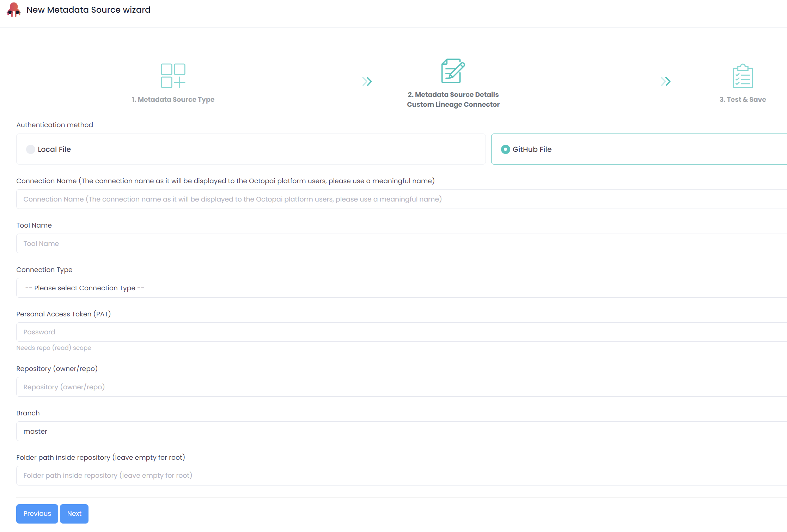Click the 'Branch' label
787x532 pixels.
pos(28,413)
